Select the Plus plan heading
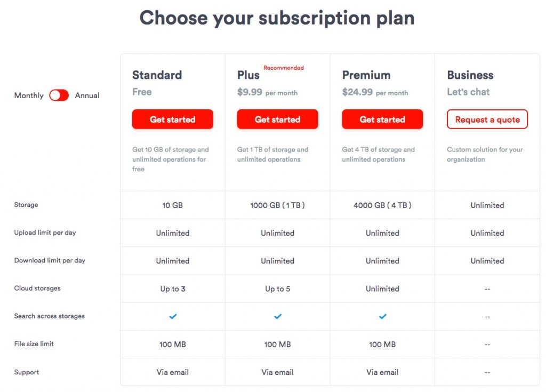This screenshot has height=392, width=546. [248, 75]
